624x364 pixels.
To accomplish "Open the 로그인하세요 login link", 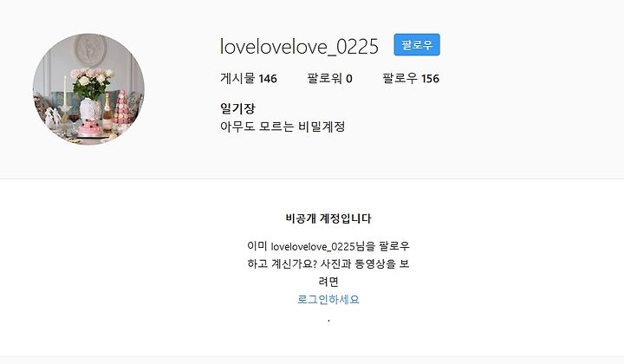I will 328,299.
